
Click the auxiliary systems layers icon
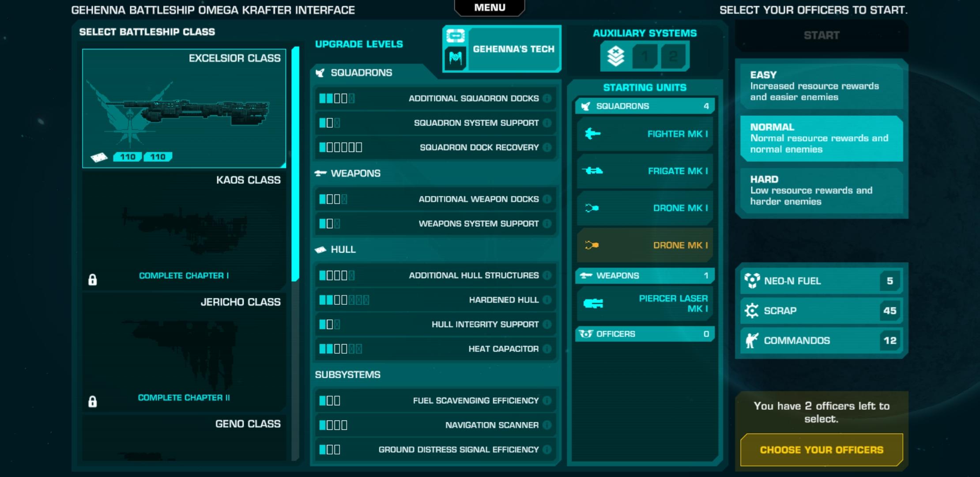(615, 57)
